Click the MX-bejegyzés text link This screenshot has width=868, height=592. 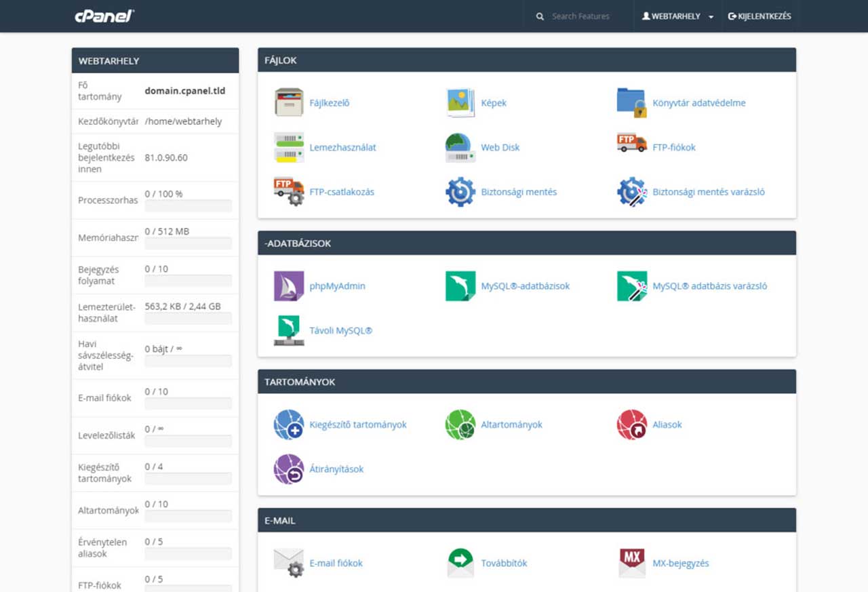[x=681, y=564]
